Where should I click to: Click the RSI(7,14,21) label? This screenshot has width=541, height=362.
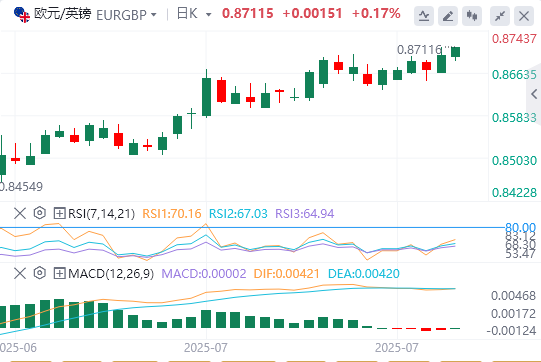click(x=101, y=214)
